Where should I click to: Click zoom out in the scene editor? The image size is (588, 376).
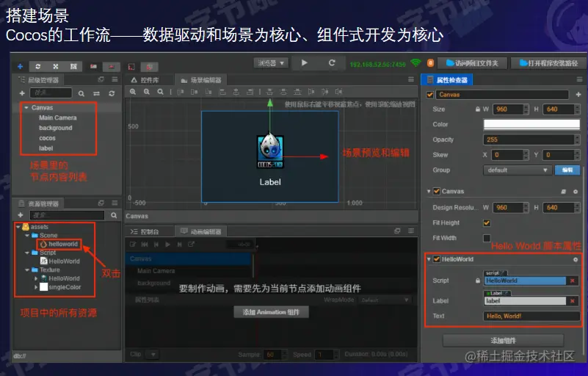pyautogui.click(x=147, y=92)
